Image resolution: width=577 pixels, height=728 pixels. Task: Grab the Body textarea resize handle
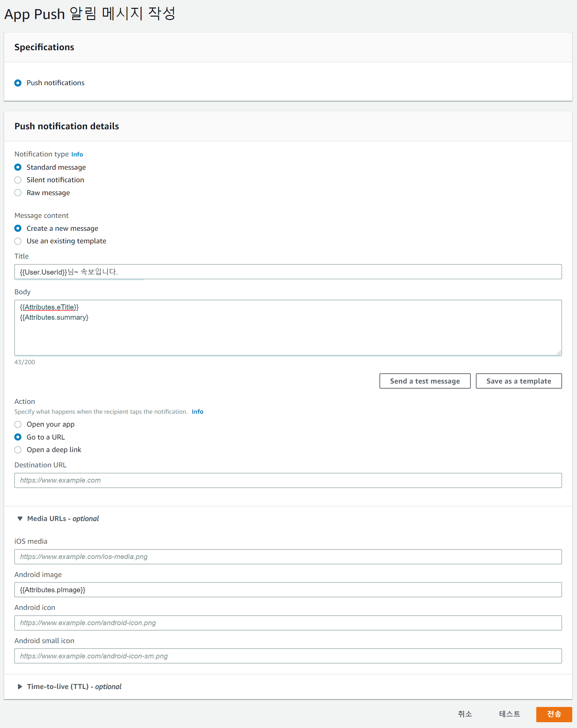pos(559,353)
